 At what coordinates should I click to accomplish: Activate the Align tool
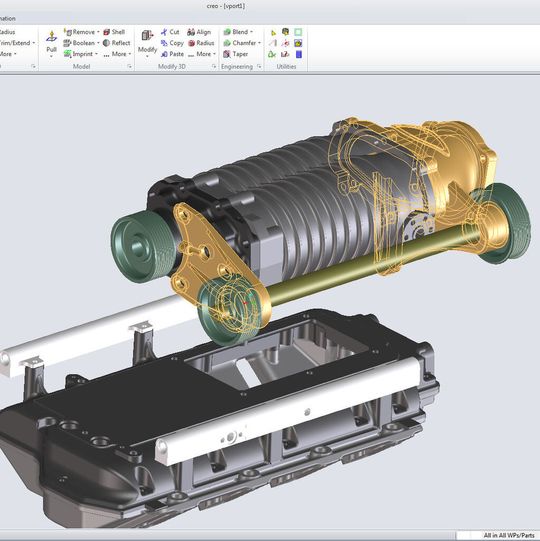tap(199, 32)
